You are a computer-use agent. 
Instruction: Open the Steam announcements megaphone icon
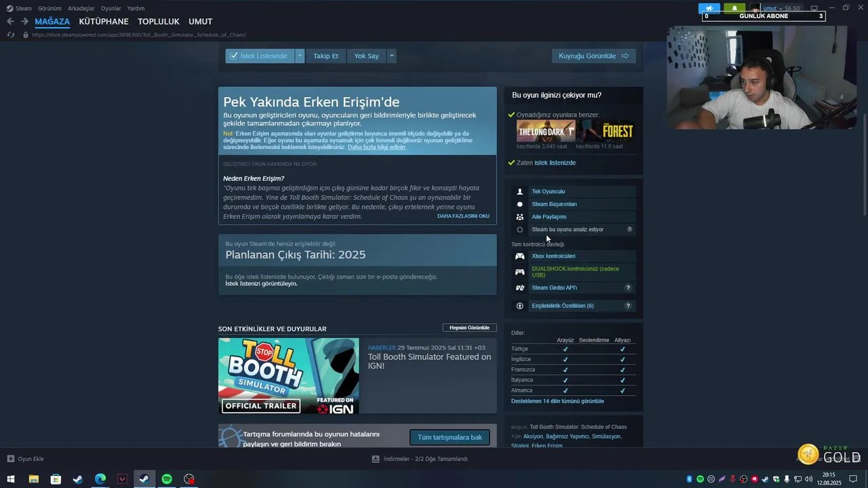pyautogui.click(x=710, y=8)
